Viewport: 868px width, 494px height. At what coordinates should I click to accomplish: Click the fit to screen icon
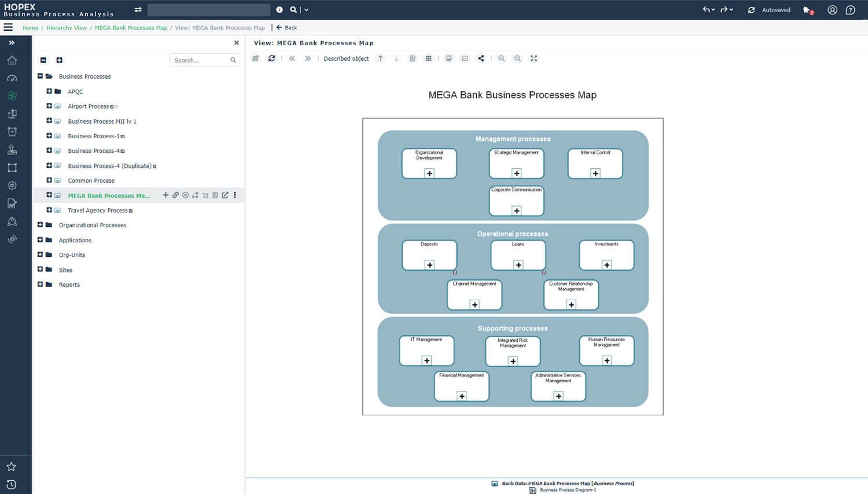(x=534, y=58)
